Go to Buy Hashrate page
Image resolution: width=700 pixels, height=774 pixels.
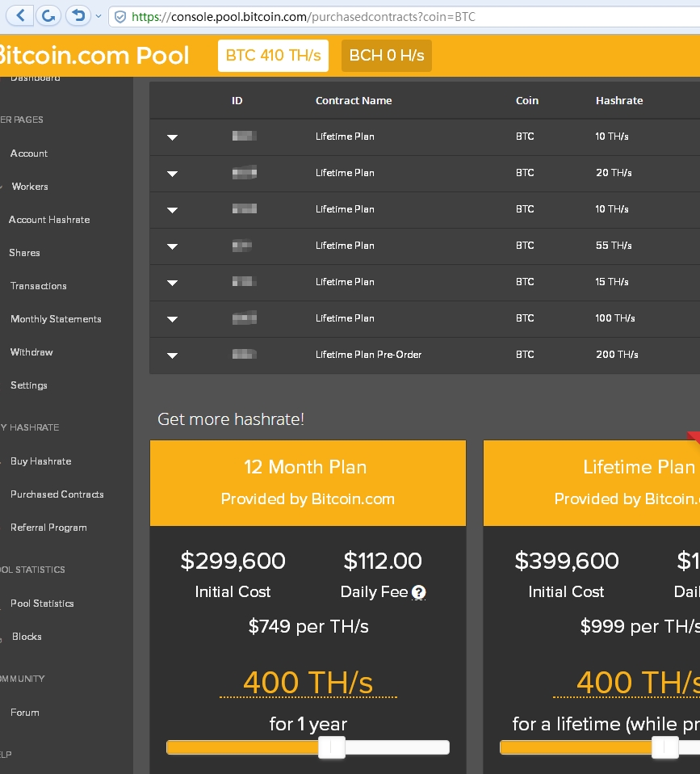pos(41,461)
